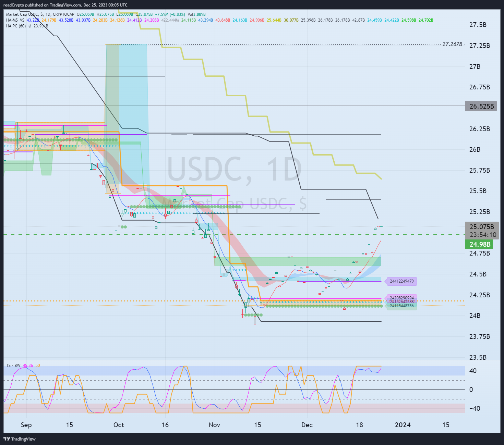504x445 pixels.
Task: Select the 'Market Cap USDC, $, 1D, CRYPTOCAP' legend title
Action: pos(40,14)
